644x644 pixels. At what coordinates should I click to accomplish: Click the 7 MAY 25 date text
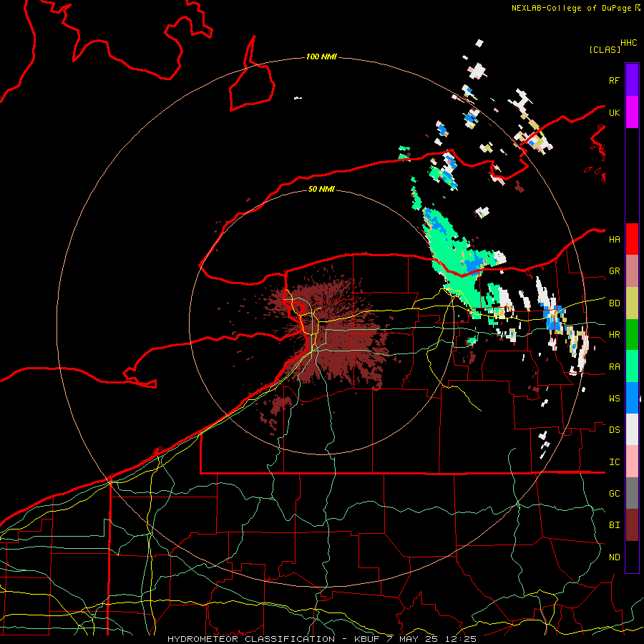click(x=413, y=639)
